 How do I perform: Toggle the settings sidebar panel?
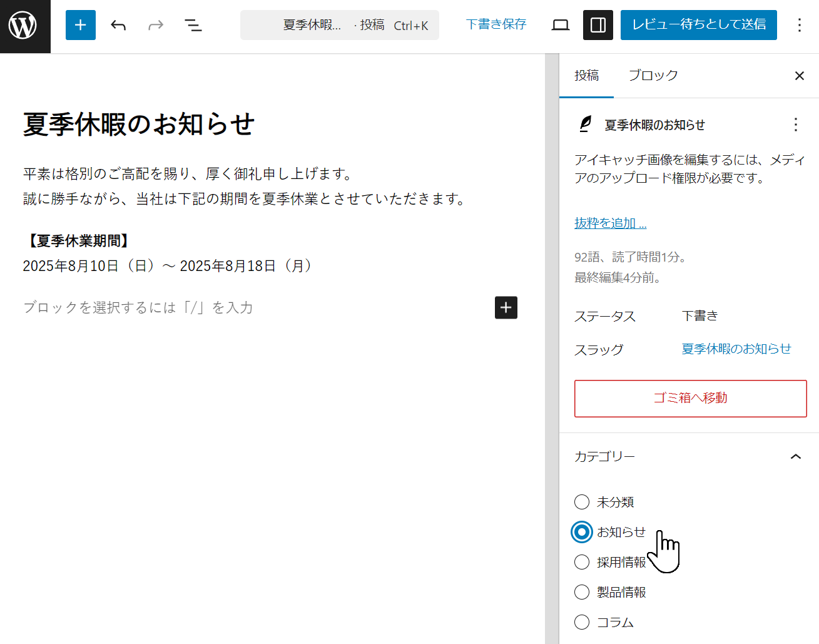pos(598,25)
